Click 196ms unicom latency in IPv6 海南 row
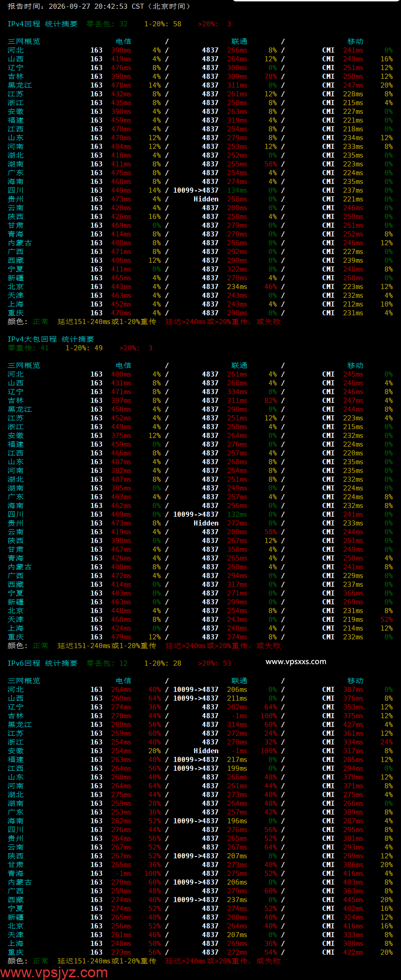This screenshot has height=980, width=401. (x=237, y=821)
